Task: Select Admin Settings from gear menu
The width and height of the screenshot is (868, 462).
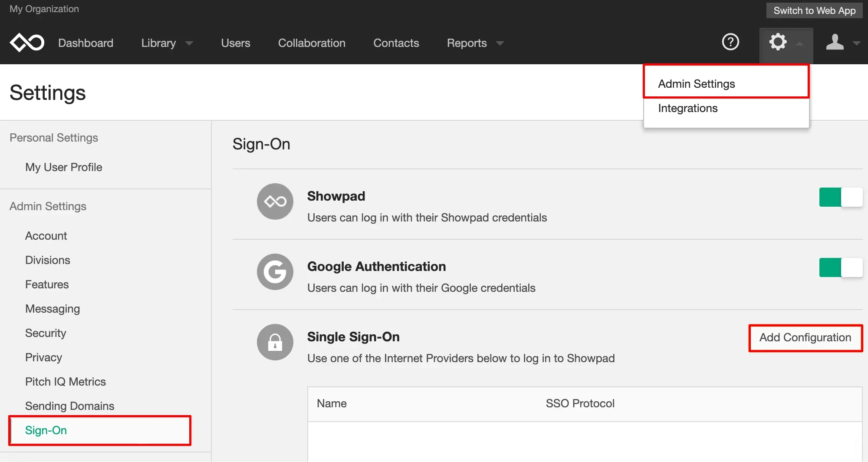Action: (726, 84)
